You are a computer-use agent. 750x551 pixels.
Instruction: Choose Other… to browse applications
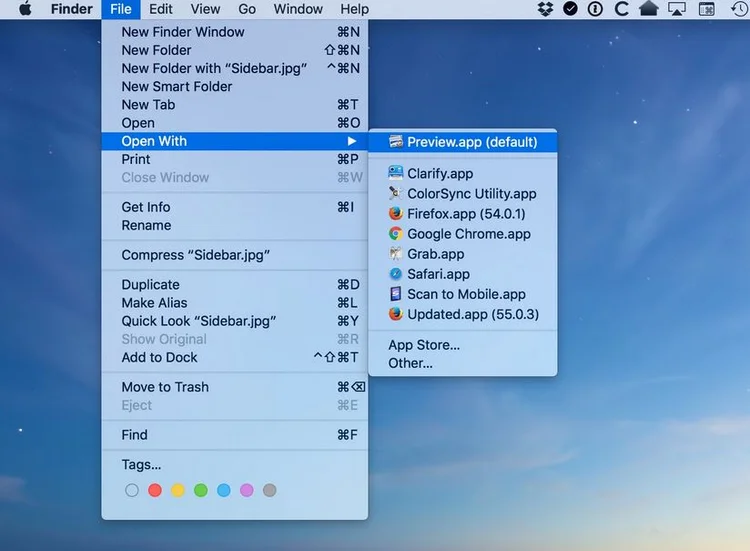(410, 363)
